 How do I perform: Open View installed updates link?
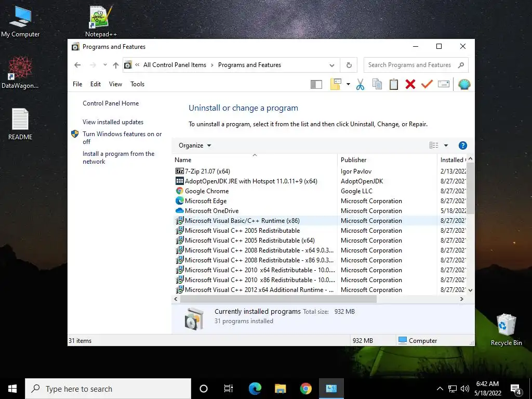pos(113,122)
